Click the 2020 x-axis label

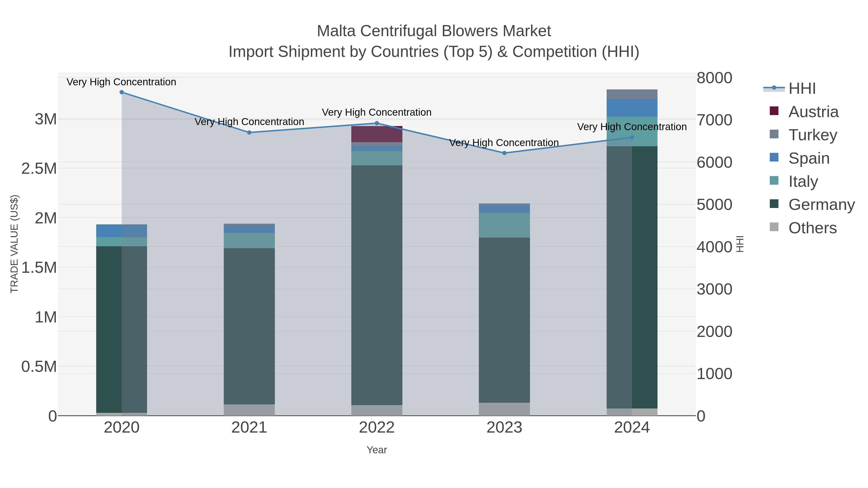122,428
